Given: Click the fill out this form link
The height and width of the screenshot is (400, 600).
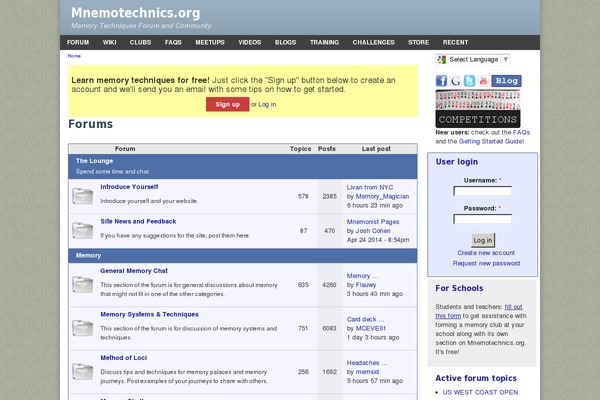Looking at the screenshot, I should (479, 311).
